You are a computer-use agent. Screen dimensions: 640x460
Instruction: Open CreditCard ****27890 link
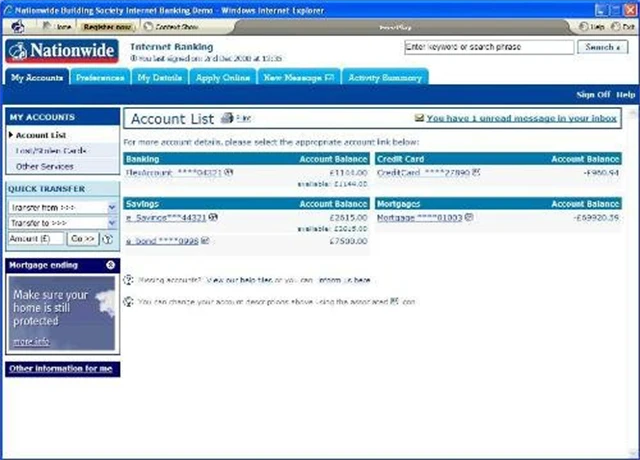[x=424, y=173]
